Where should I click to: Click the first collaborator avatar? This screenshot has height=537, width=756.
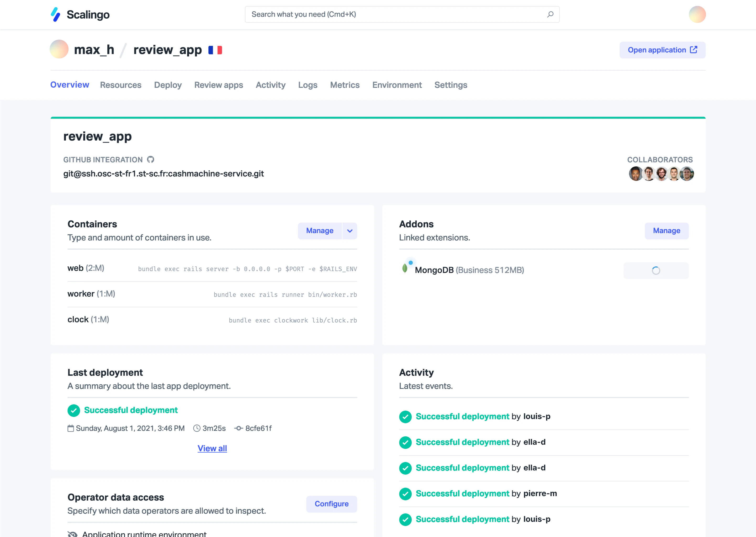pos(635,173)
